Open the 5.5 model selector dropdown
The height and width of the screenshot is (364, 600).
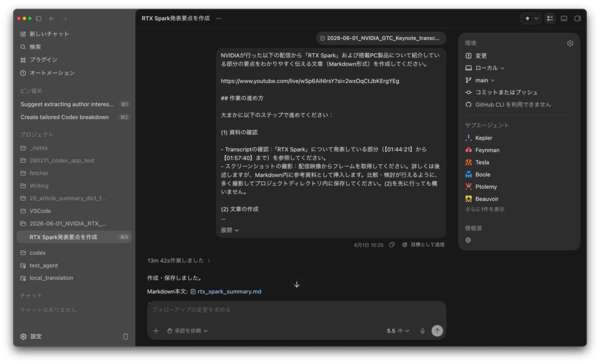(x=398, y=331)
